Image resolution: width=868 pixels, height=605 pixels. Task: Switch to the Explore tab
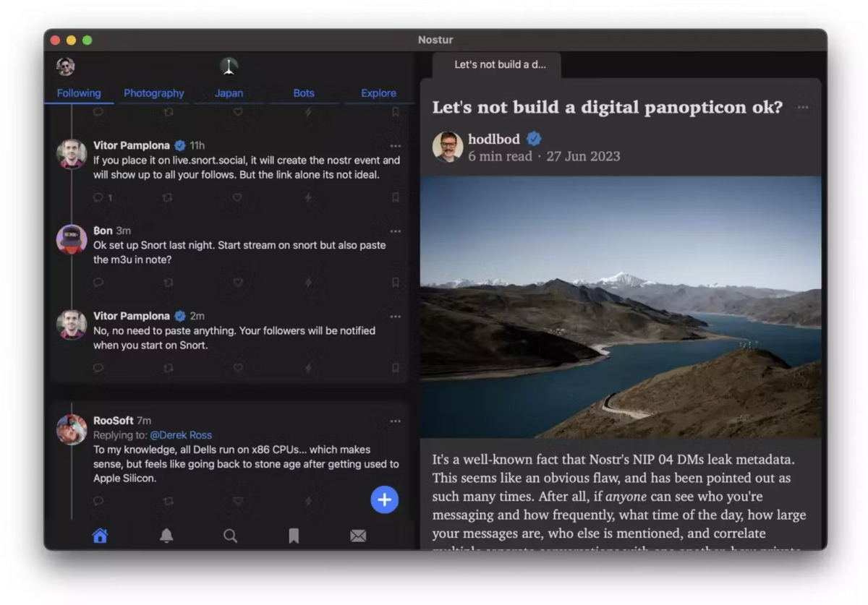(x=378, y=93)
